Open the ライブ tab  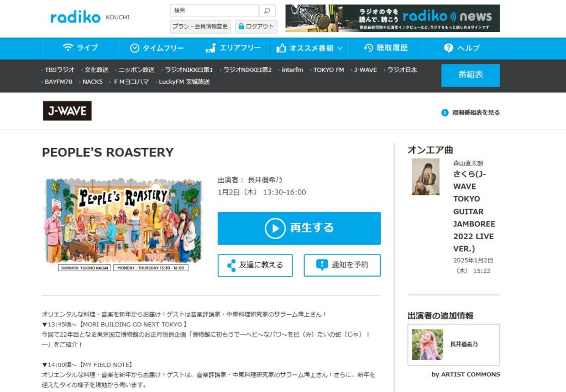pos(80,48)
